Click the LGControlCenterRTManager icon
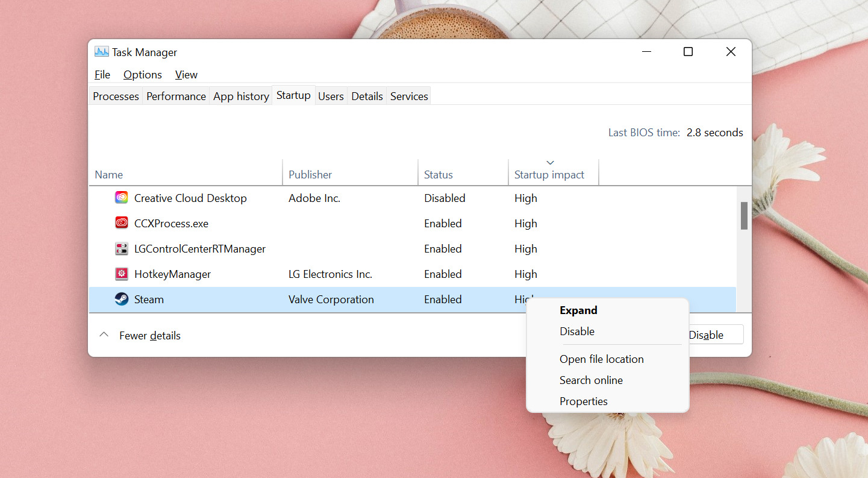Screen dimensions: 868x478 click(121, 248)
